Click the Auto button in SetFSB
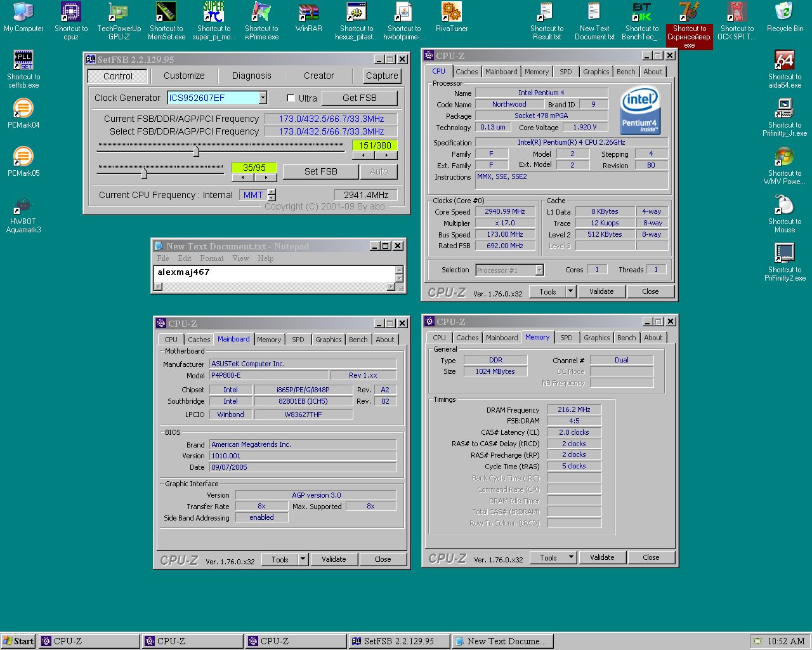Viewport: 812px width, 650px height. click(x=379, y=171)
